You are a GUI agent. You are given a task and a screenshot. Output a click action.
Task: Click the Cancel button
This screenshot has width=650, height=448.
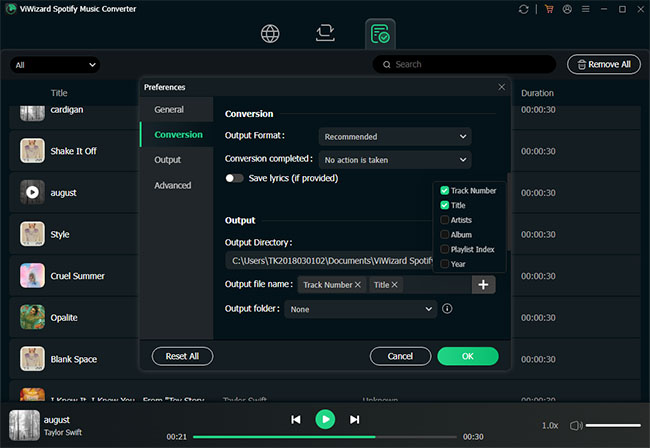click(400, 356)
